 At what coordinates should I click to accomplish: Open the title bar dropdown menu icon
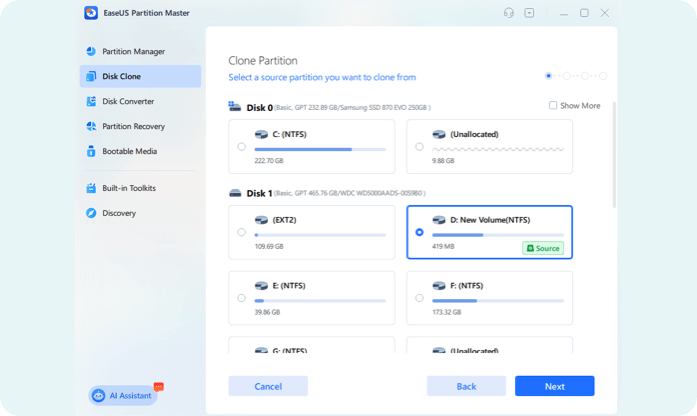529,13
